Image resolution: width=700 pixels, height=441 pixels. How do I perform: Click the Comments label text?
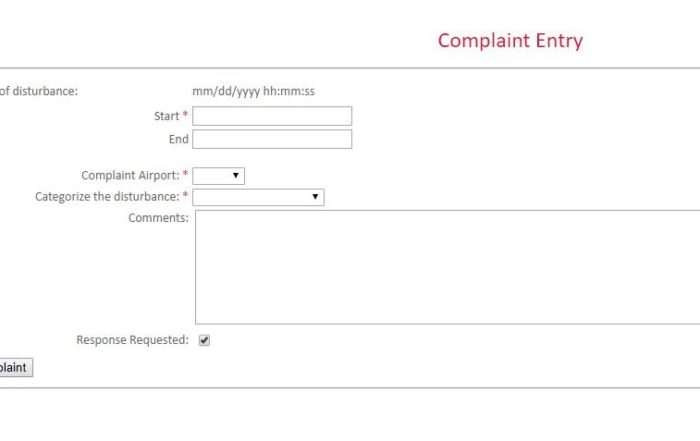(x=158, y=218)
